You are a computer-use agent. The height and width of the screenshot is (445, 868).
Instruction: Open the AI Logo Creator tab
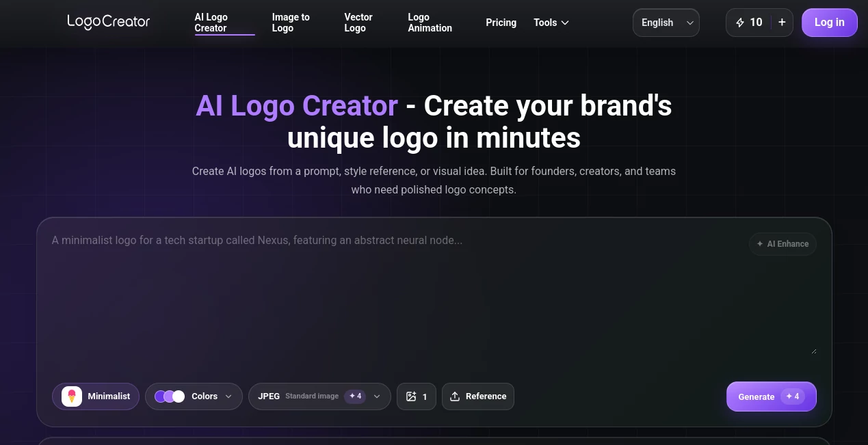pyautogui.click(x=224, y=23)
